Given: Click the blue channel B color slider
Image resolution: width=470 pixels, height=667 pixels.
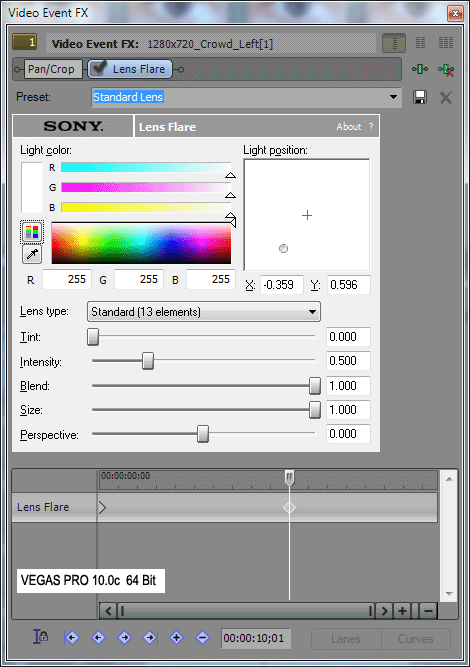Looking at the screenshot, I should tap(146, 207).
